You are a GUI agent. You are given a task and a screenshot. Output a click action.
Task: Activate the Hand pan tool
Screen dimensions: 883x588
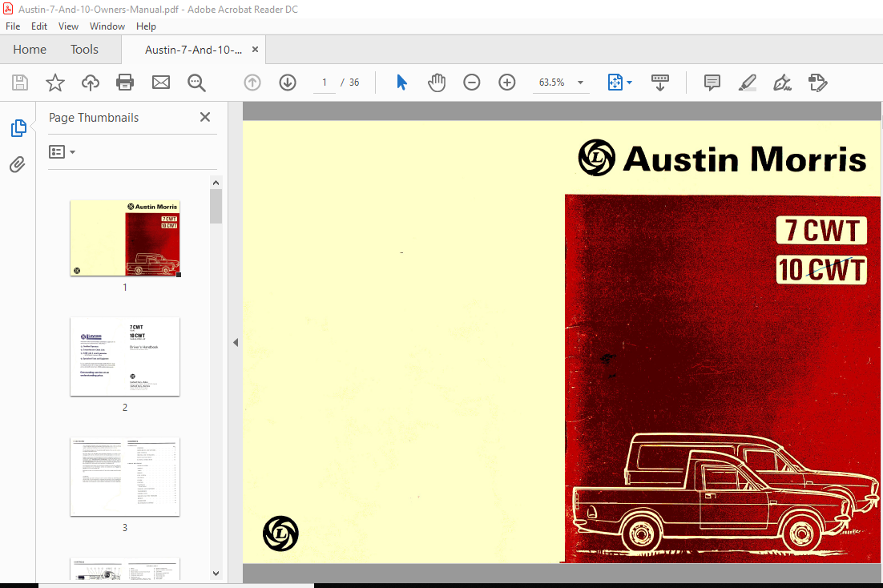click(x=437, y=83)
